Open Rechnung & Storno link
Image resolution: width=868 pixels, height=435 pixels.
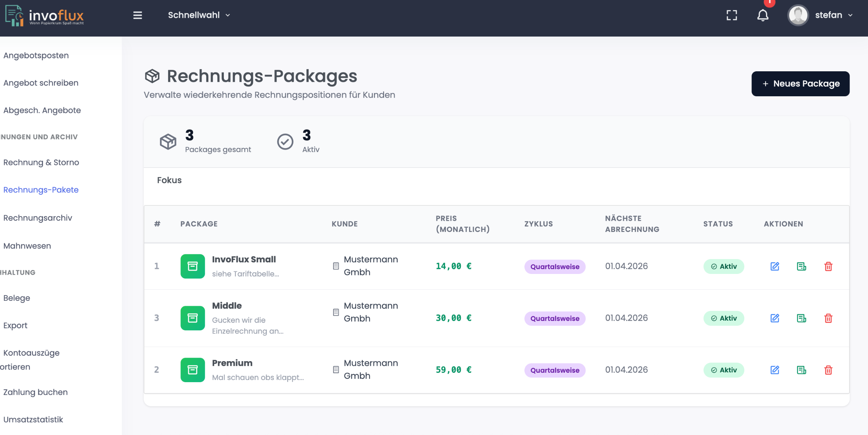pos(41,162)
